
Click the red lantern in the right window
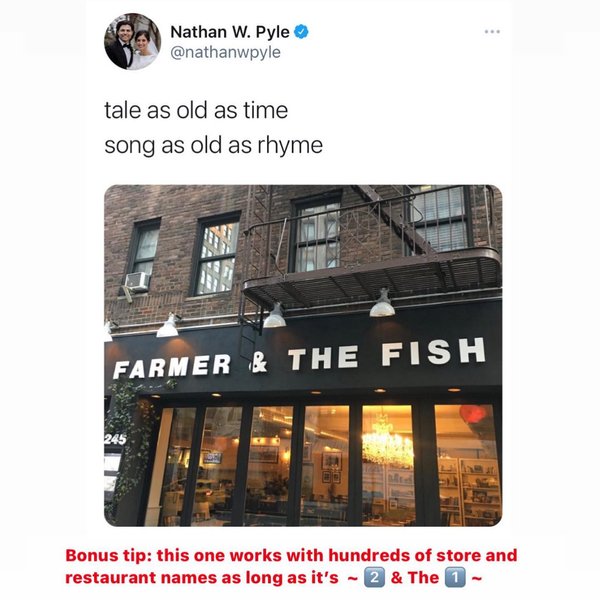473,415
